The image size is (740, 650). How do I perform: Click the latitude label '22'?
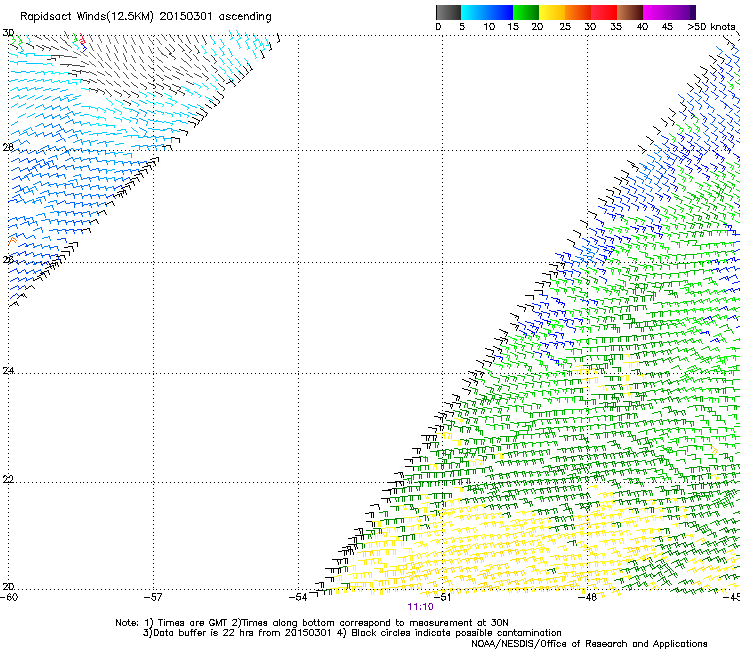8,479
